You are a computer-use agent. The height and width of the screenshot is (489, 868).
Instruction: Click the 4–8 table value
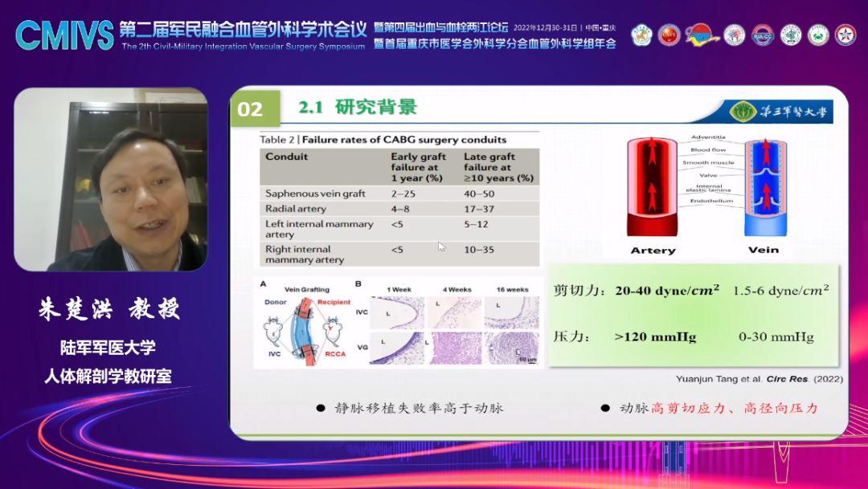pos(400,209)
